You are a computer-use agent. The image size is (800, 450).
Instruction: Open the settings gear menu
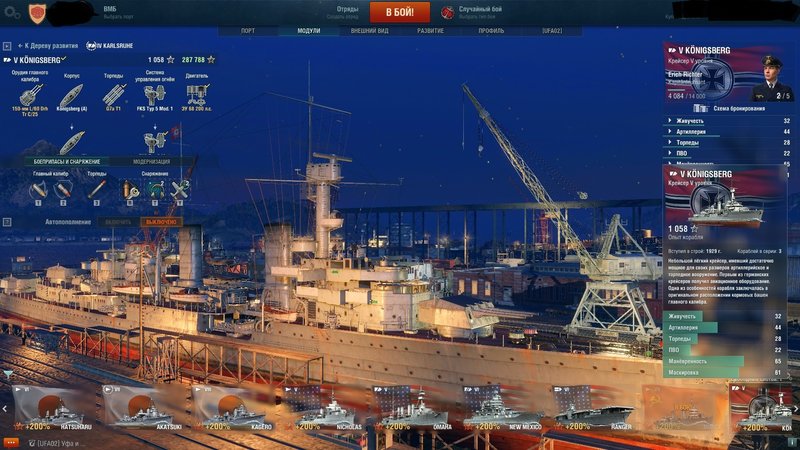(12, 13)
